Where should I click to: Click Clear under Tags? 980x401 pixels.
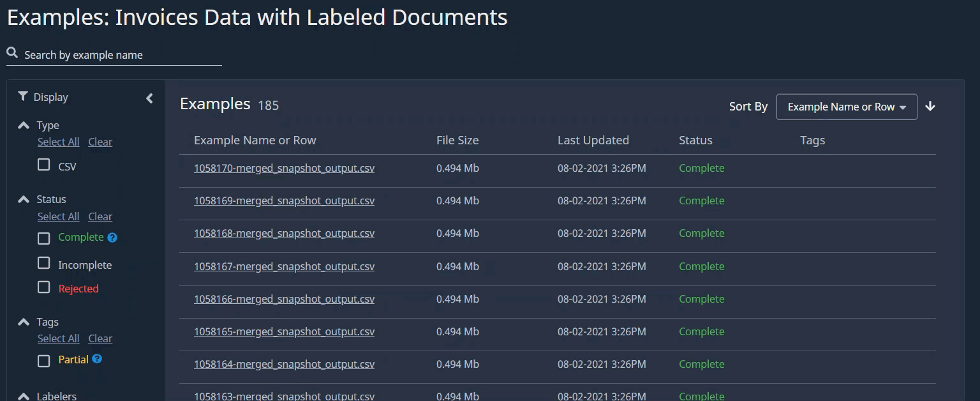coord(100,338)
